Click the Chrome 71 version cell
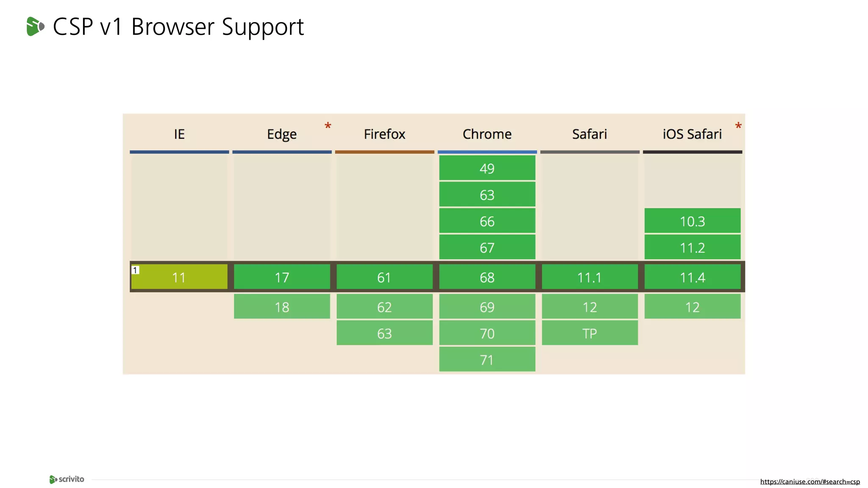This screenshot has height=488, width=868. click(x=487, y=360)
